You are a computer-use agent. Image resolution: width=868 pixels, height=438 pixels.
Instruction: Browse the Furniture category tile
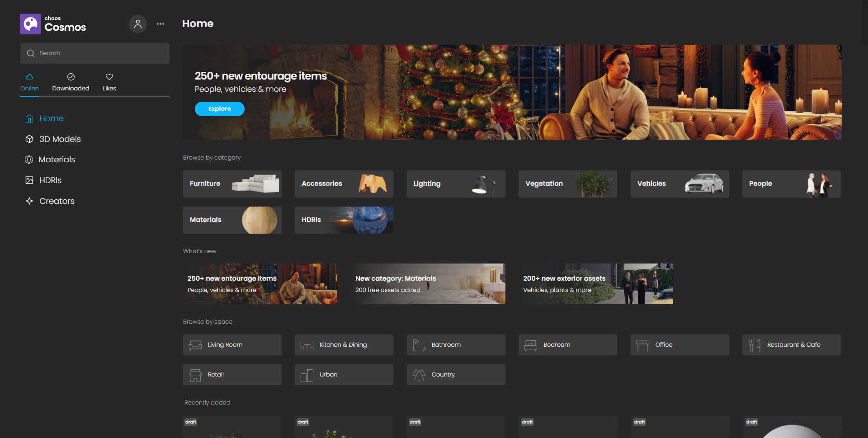(232, 184)
